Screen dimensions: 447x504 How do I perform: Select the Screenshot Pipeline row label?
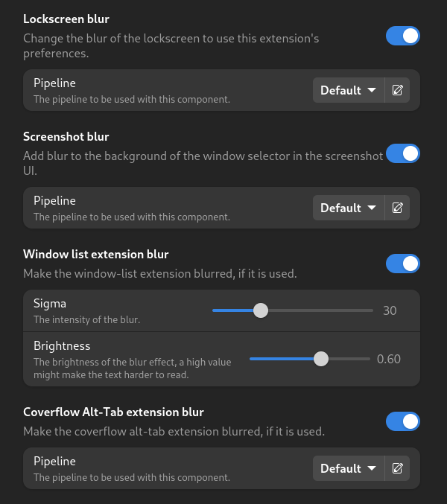54,200
